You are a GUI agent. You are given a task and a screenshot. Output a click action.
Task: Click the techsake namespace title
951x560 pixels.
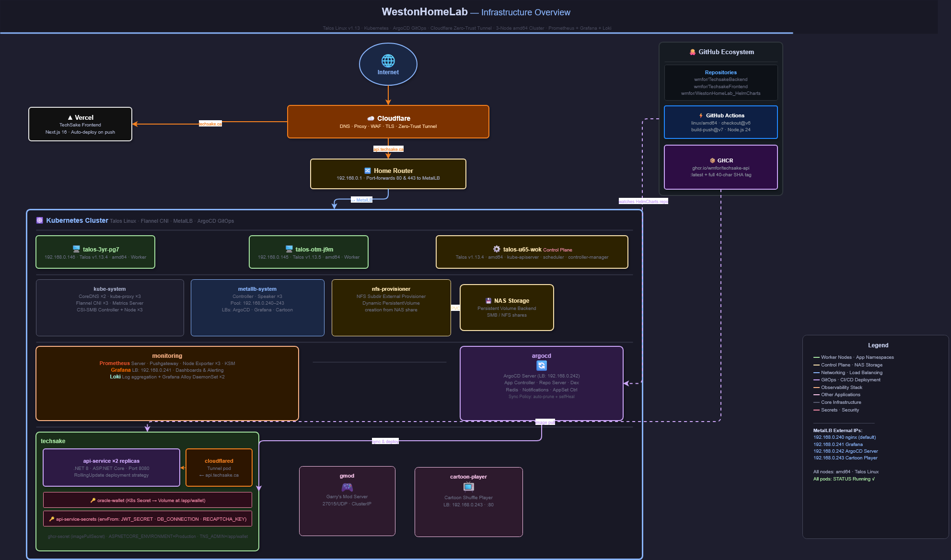pyautogui.click(x=53, y=441)
